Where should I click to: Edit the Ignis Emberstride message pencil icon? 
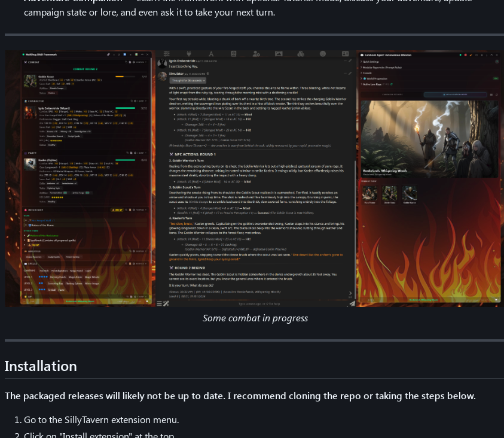tap(350, 60)
